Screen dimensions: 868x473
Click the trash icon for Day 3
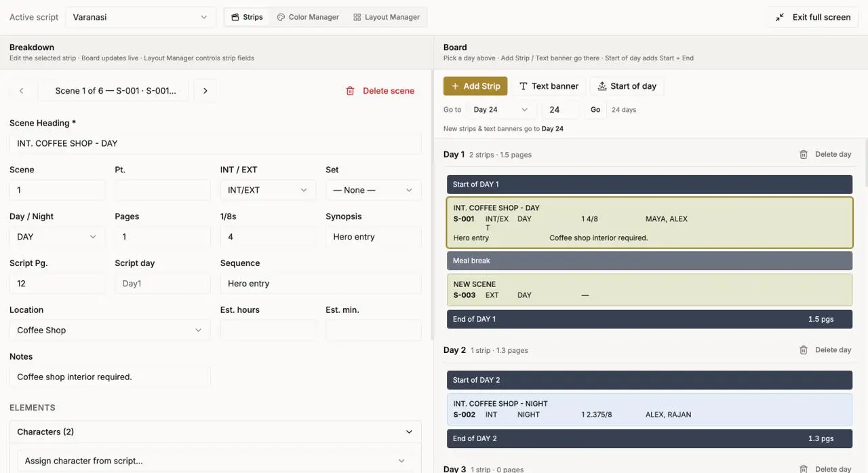804,469
